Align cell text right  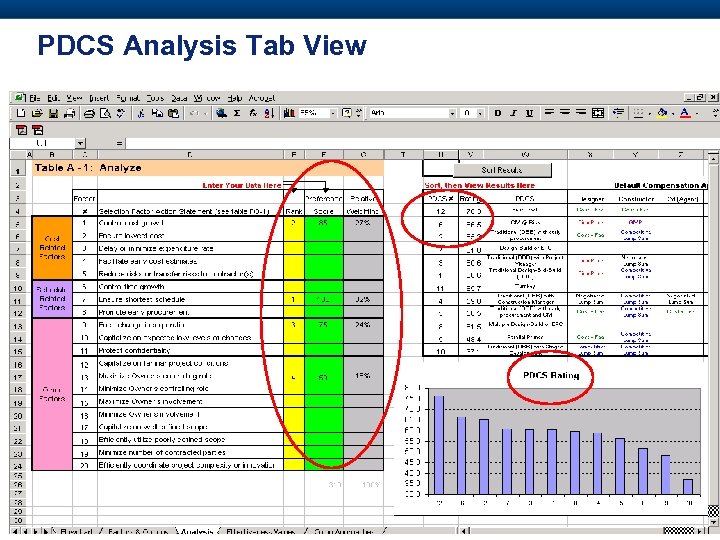(x=581, y=113)
